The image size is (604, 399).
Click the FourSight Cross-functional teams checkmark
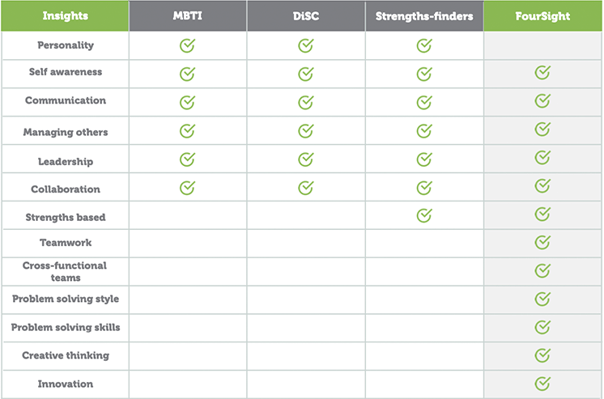click(x=542, y=270)
